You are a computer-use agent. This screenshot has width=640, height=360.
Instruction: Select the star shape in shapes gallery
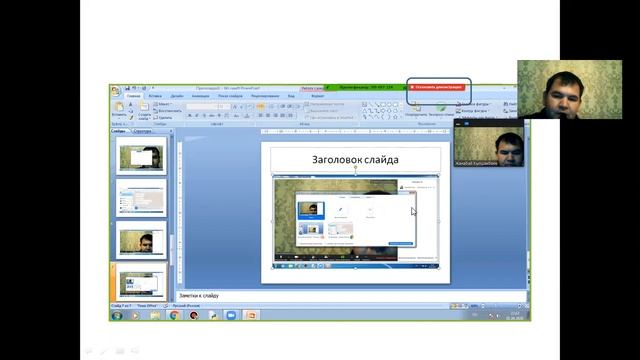[x=395, y=117]
